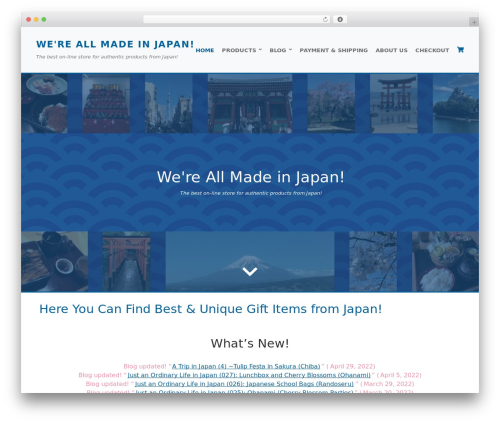
Task: Go to the Checkout page
Action: pyautogui.click(x=432, y=50)
